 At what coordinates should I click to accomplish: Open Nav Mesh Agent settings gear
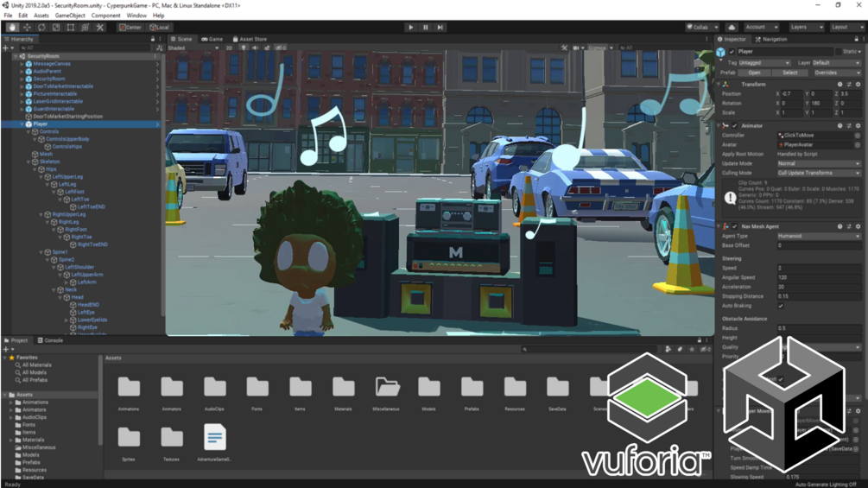(858, 226)
